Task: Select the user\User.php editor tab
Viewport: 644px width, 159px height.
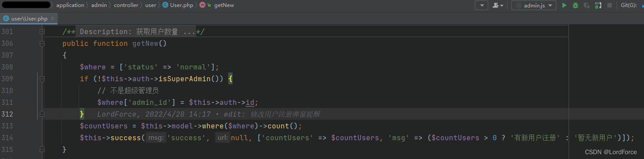Action: tap(29, 19)
